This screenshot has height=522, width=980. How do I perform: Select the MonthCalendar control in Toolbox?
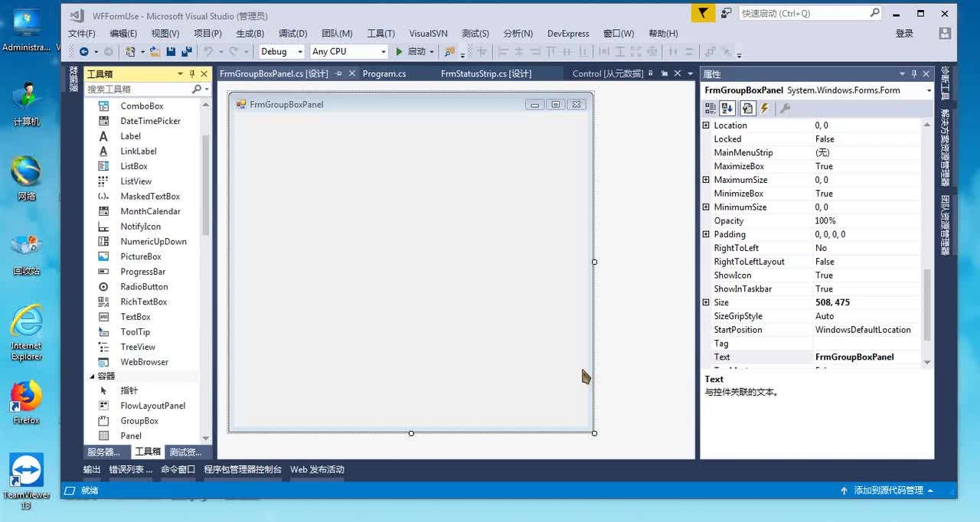tap(150, 211)
